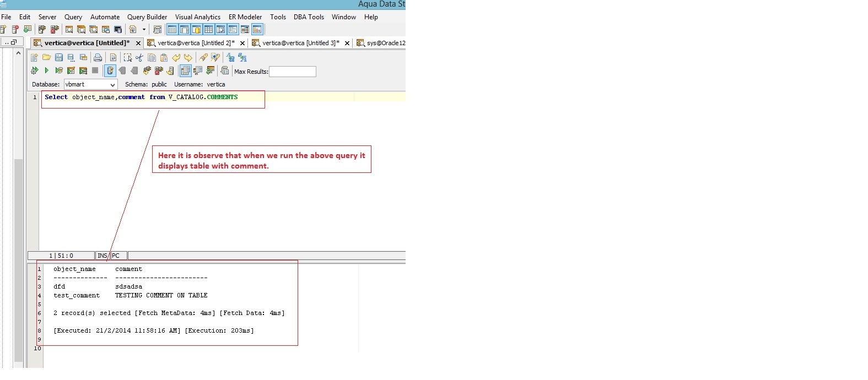Open the Server menu
The height and width of the screenshot is (380, 868).
(47, 17)
